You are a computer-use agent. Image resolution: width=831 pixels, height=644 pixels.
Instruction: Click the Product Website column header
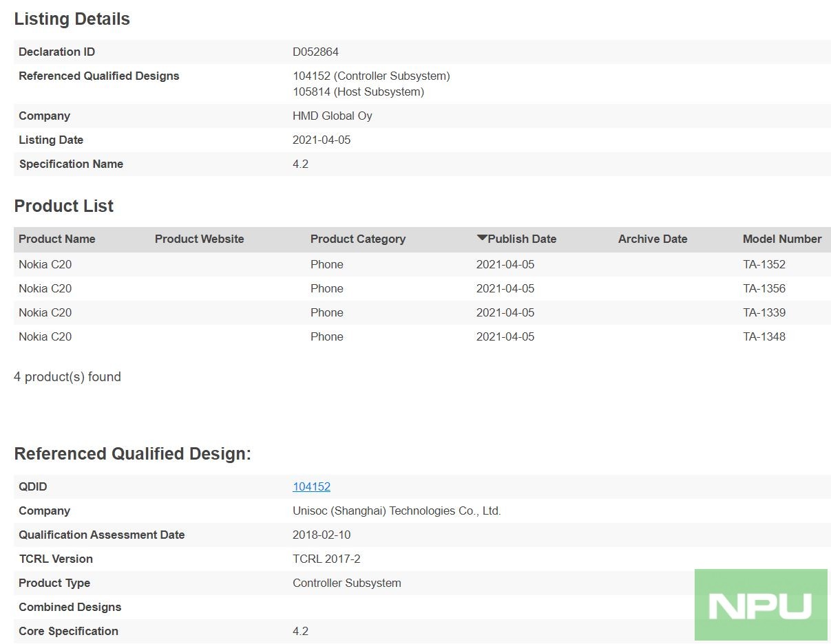click(x=199, y=239)
